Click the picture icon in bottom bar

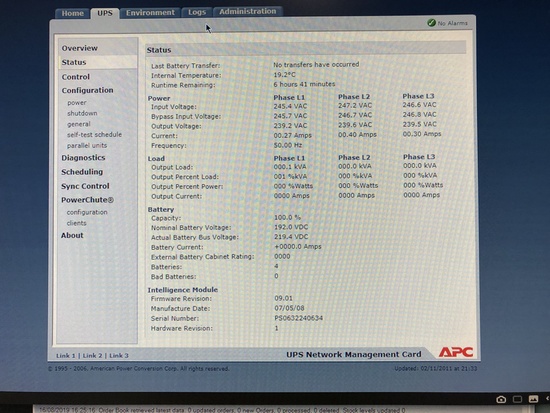[533, 399]
